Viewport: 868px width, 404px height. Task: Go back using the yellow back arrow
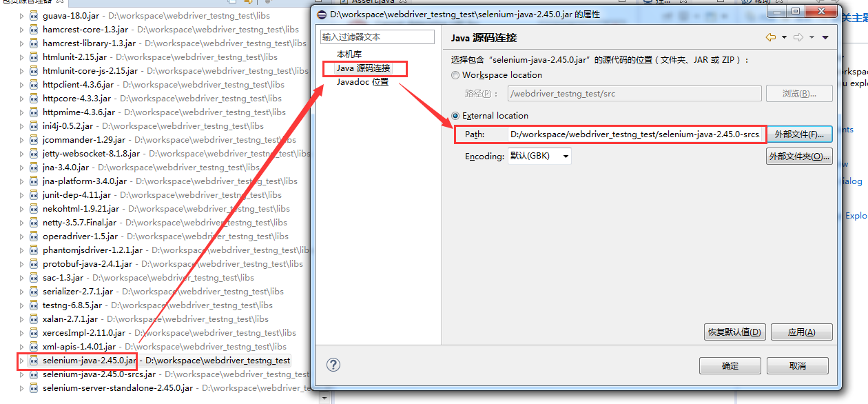click(770, 37)
